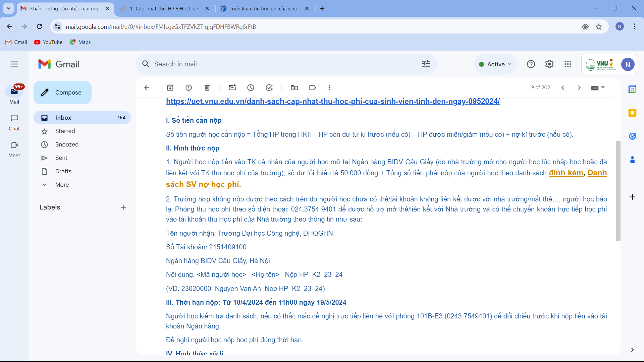This screenshot has height=362, width=644.
Task: Show search options filter icon
Action: pos(426,64)
